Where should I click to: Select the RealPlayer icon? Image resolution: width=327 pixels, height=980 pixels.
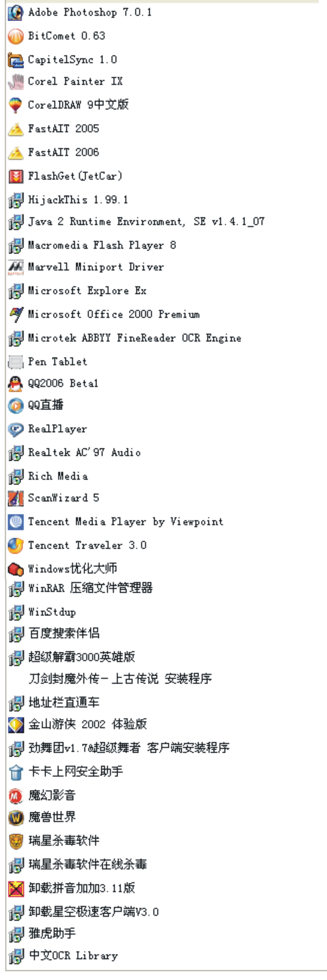(16, 429)
